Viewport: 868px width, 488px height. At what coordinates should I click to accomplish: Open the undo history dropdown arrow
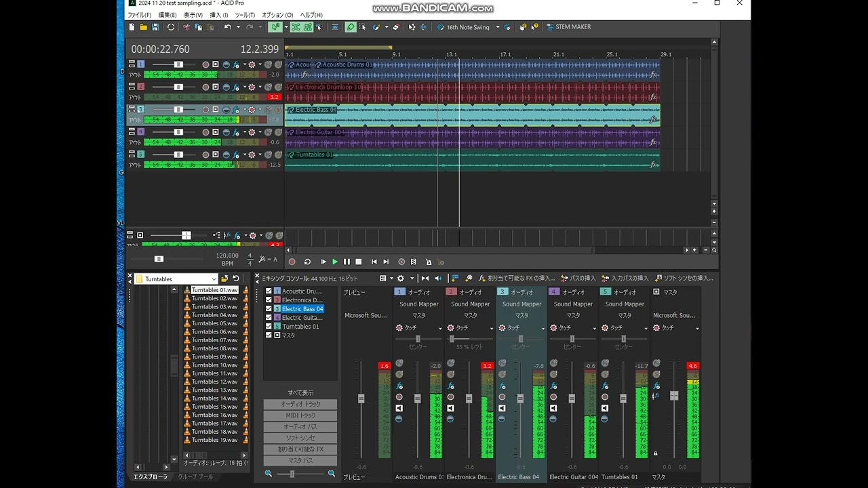[x=238, y=27]
